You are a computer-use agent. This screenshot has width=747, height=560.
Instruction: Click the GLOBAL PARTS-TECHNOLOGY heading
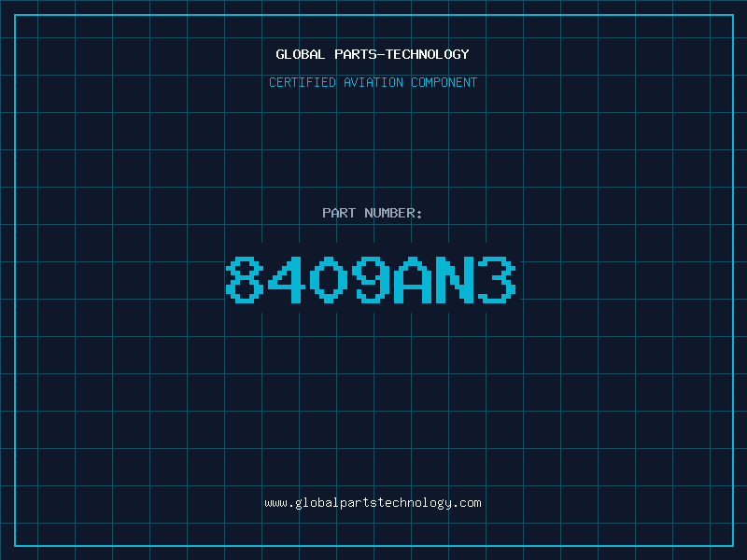[373, 54]
